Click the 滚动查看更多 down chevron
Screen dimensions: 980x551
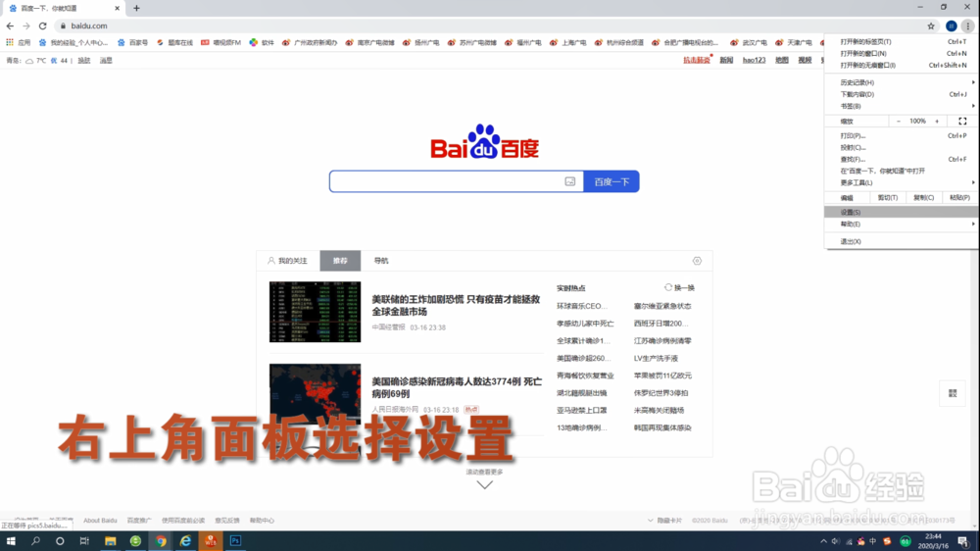click(484, 484)
